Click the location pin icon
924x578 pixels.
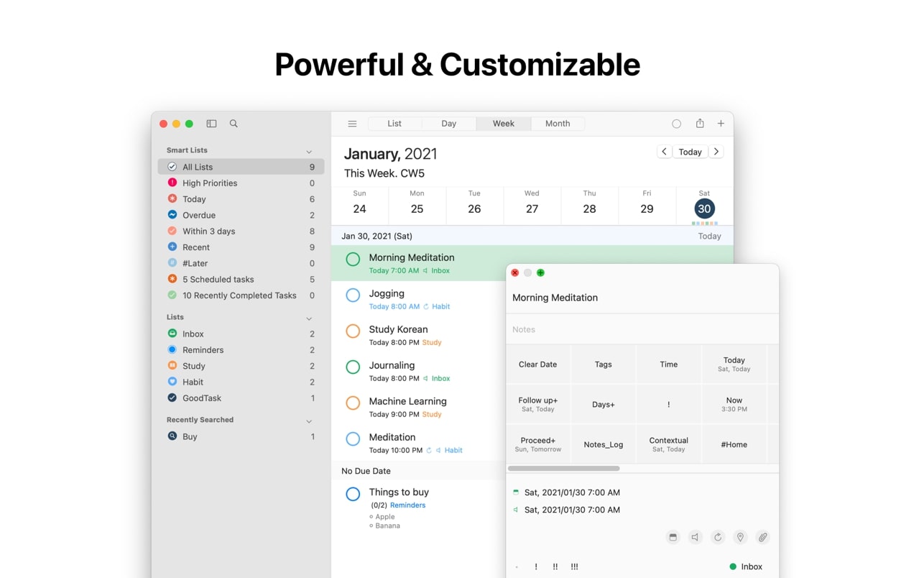740,537
